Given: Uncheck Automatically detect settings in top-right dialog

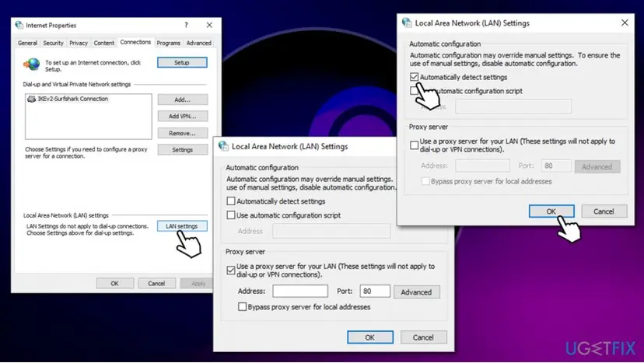Looking at the screenshot, I should coord(414,77).
